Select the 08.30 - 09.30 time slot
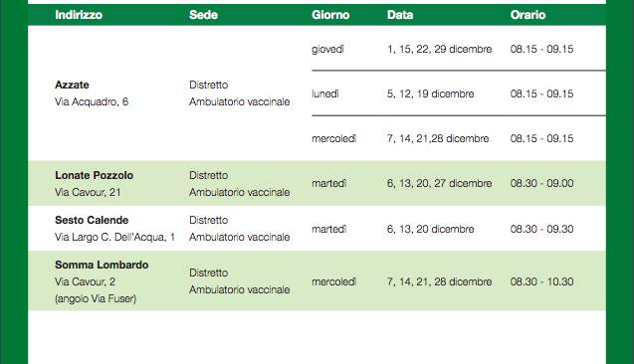634x364 pixels. click(x=541, y=229)
